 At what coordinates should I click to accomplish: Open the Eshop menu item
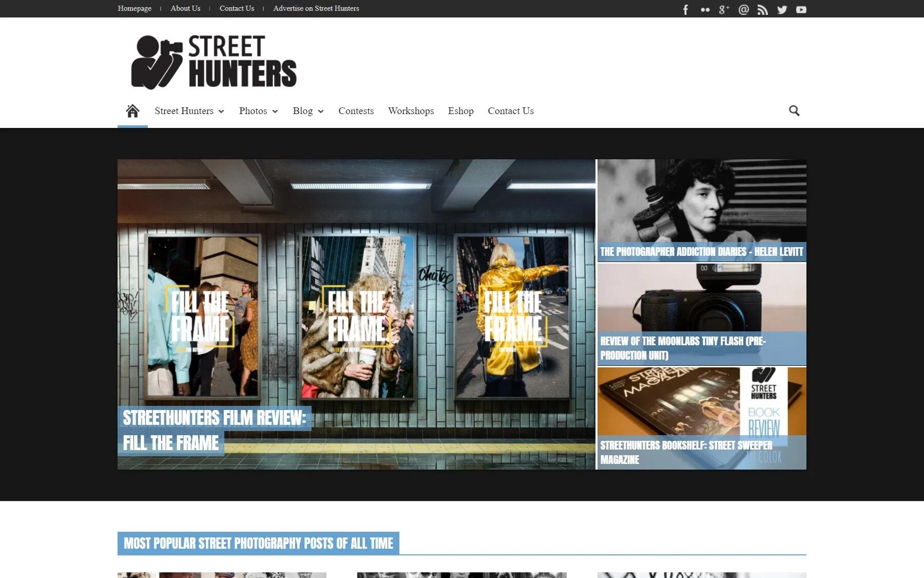460,110
